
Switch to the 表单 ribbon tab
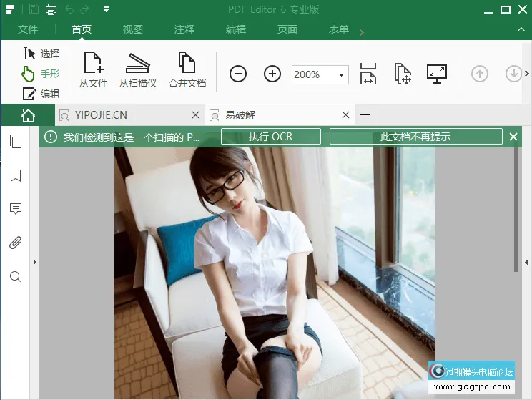(x=339, y=29)
